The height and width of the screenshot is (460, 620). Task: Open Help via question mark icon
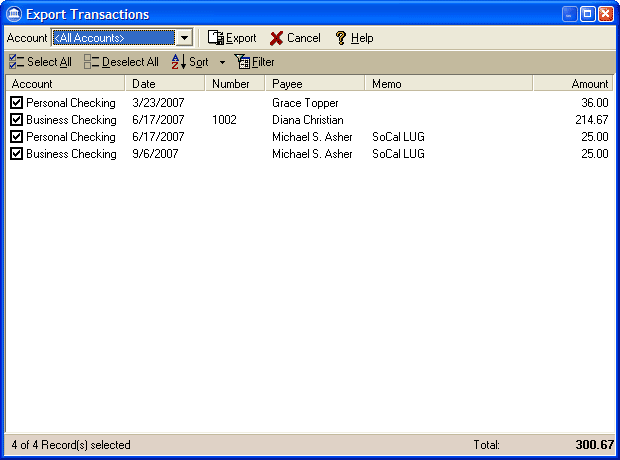tap(340, 38)
